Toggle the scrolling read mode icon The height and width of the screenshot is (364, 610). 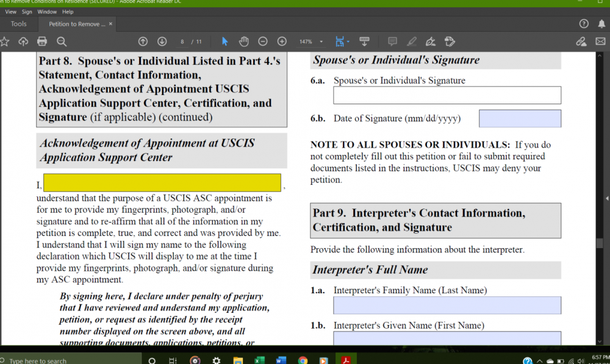point(364,41)
